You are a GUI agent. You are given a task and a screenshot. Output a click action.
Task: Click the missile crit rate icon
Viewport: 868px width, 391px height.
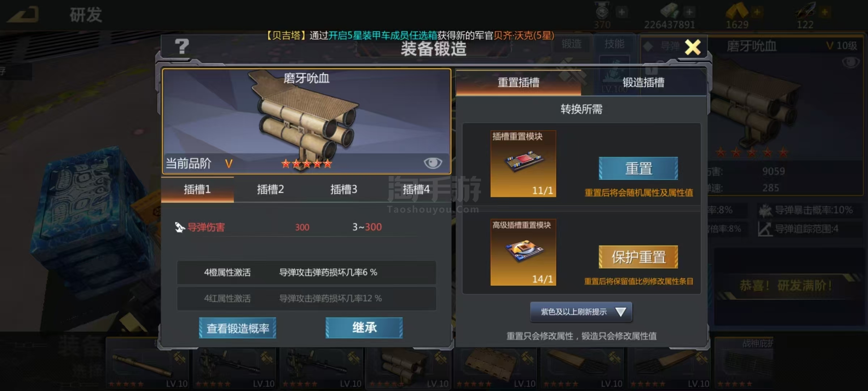765,210
